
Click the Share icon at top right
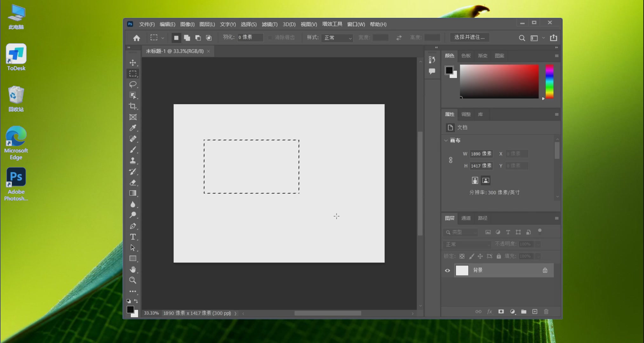(x=553, y=37)
